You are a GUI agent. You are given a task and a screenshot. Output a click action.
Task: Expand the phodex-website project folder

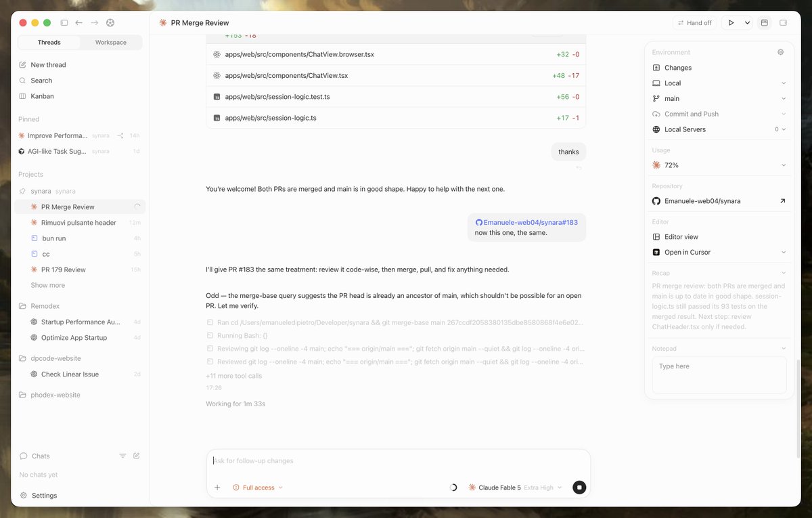tap(55, 395)
